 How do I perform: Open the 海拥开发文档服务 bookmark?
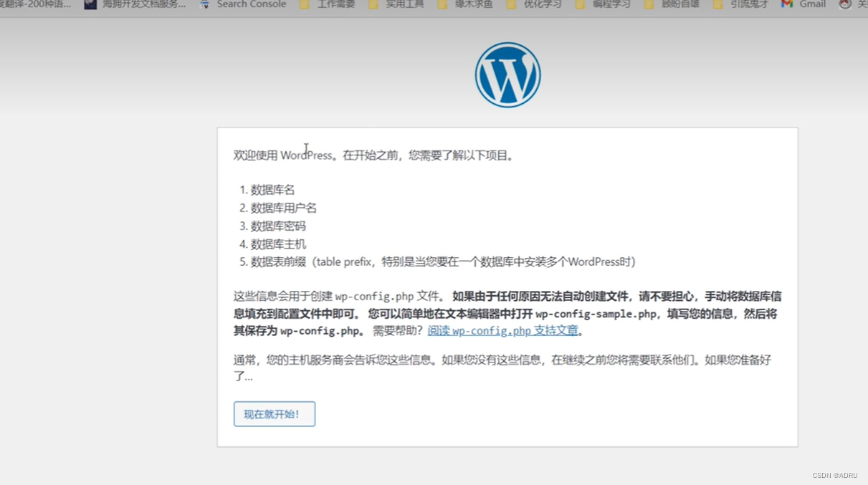(135, 4)
